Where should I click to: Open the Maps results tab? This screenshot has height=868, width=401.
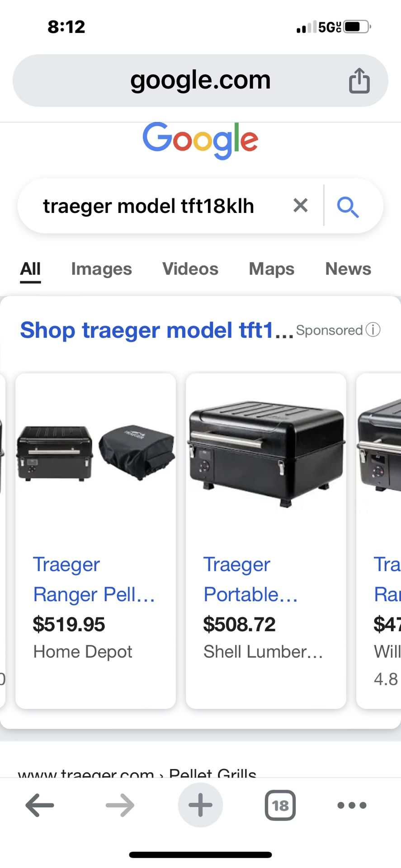click(272, 269)
